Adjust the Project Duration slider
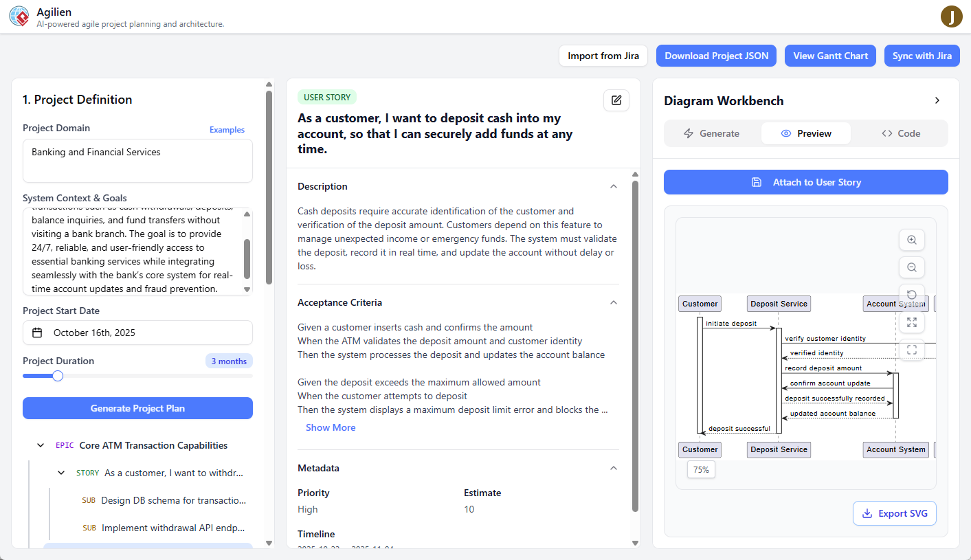Image resolution: width=971 pixels, height=560 pixels. pyautogui.click(x=56, y=376)
